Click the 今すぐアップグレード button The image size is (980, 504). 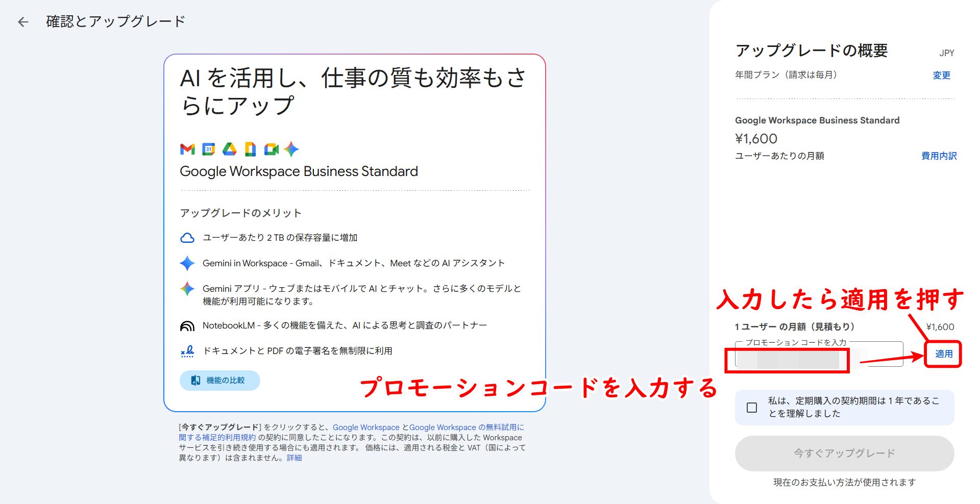[844, 453]
